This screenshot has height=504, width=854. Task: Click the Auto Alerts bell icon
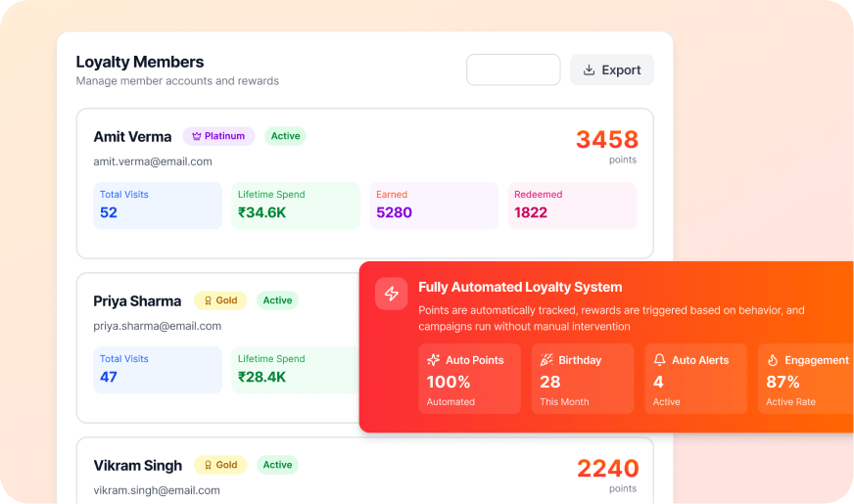point(660,360)
